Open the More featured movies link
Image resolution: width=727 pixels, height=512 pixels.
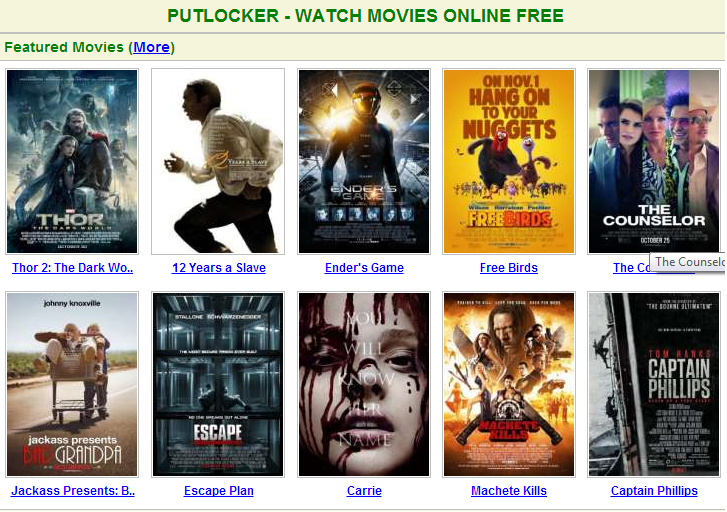(x=152, y=47)
